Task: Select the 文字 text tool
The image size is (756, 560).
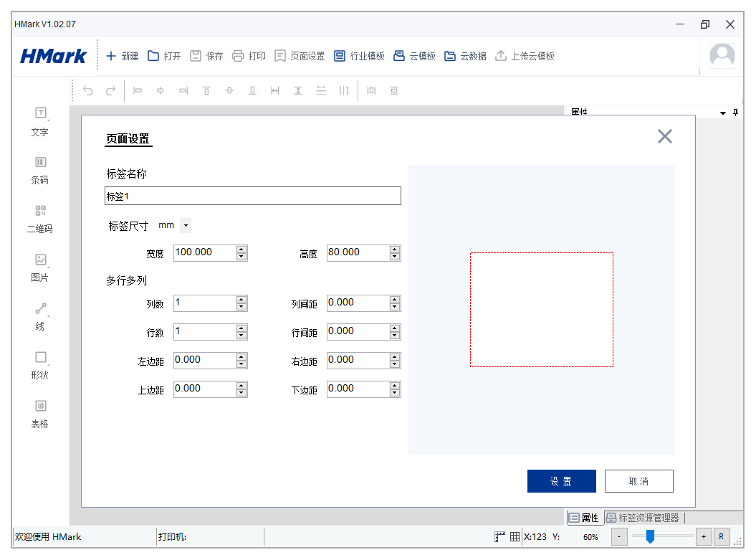Action: [41, 122]
